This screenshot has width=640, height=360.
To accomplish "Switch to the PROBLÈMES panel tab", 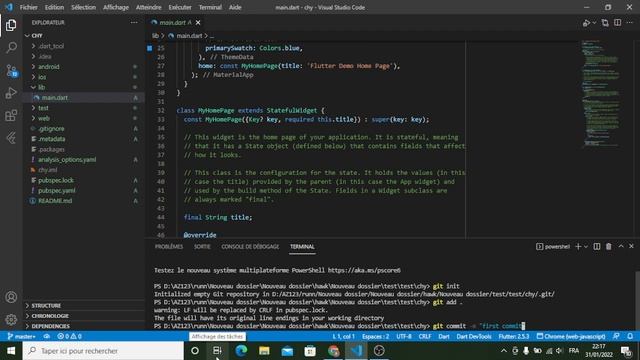I will point(169,247).
